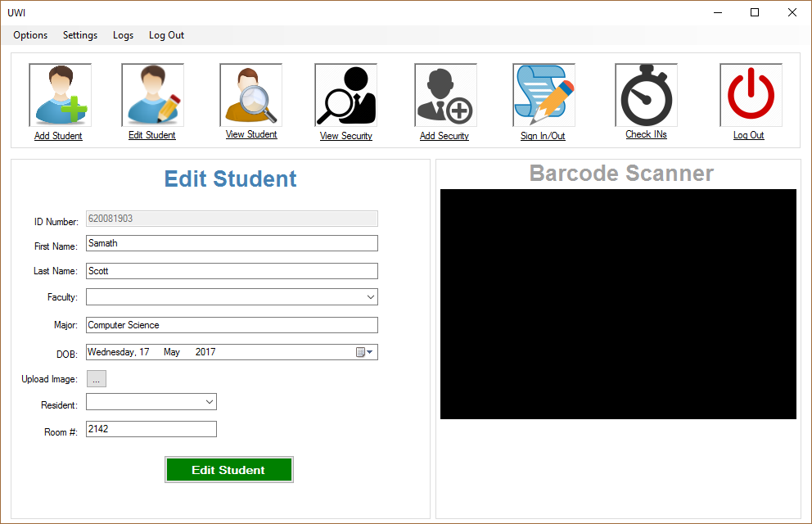Click the Add Student link label
The image size is (812, 524).
point(58,136)
